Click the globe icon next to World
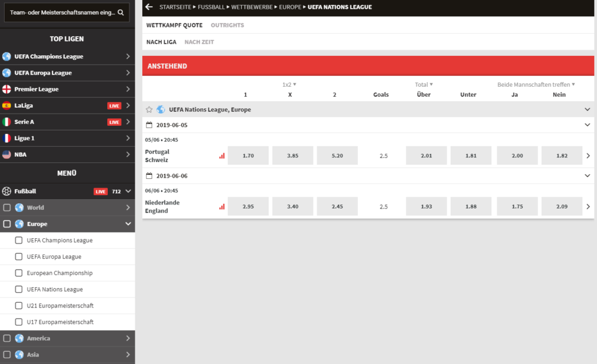Viewport: 597px width, 364px height. (19, 208)
